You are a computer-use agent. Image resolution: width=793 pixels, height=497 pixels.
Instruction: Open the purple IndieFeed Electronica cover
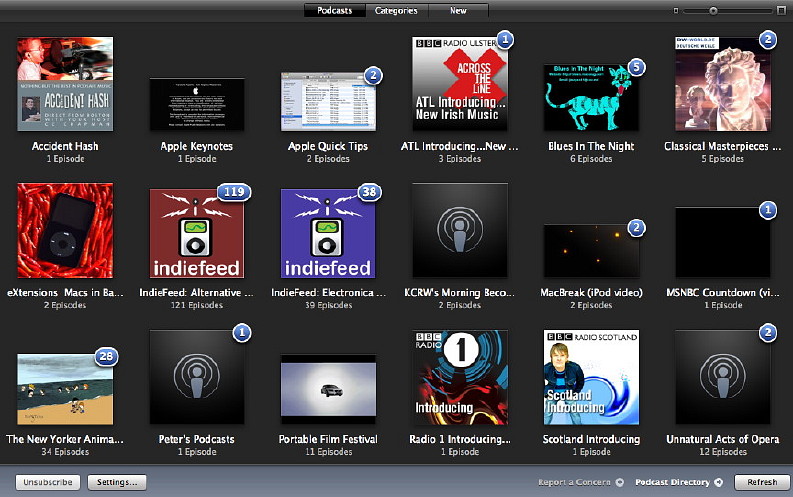click(328, 233)
